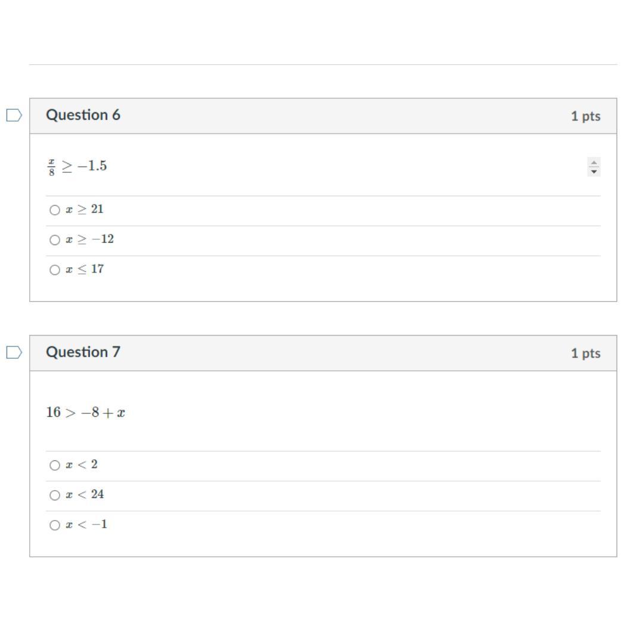Click the up arrow in Question 6 equation box
644x644 pixels.
593,163
